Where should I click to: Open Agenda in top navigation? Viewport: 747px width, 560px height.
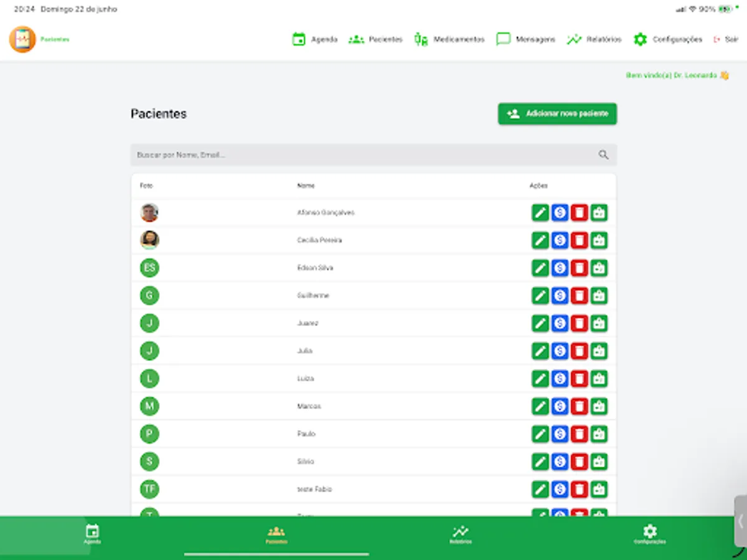(x=315, y=39)
